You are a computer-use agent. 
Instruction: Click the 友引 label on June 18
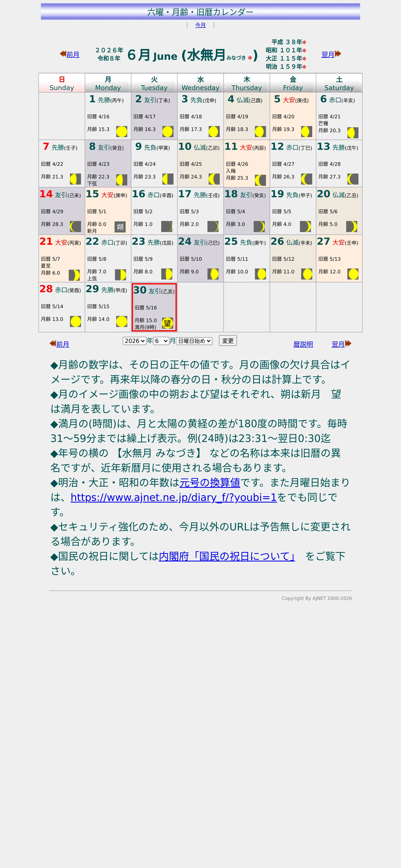(x=246, y=195)
